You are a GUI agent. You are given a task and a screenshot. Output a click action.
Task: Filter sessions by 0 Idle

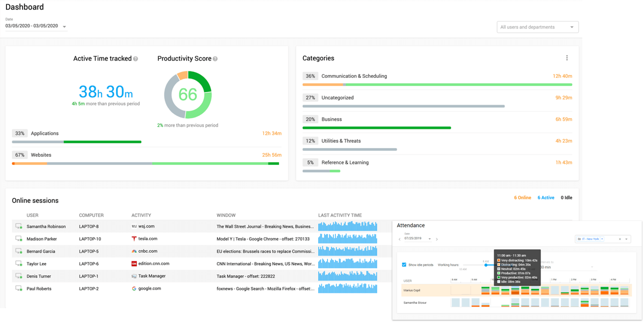(x=566, y=198)
